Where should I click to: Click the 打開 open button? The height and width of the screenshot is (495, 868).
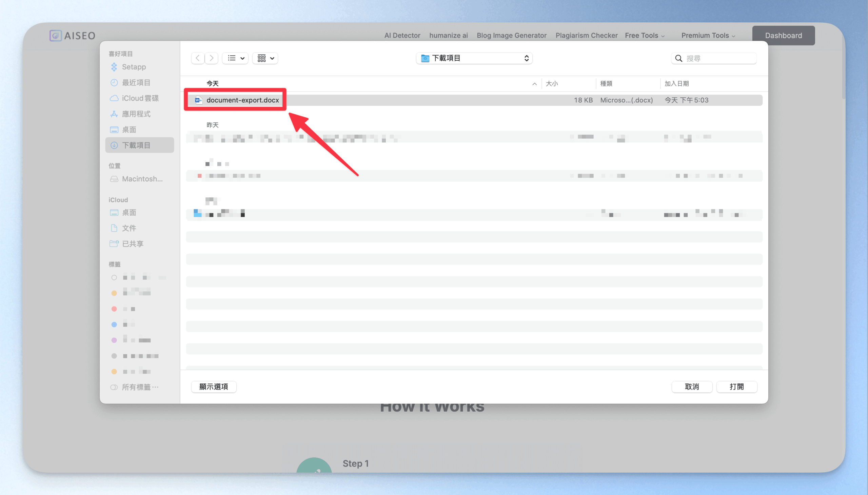[737, 387]
